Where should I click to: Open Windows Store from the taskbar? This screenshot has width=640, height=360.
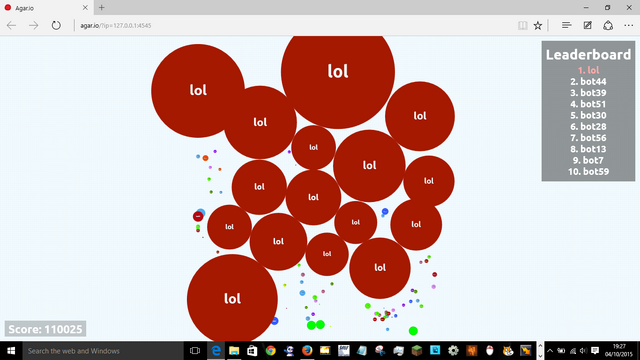tap(252, 351)
